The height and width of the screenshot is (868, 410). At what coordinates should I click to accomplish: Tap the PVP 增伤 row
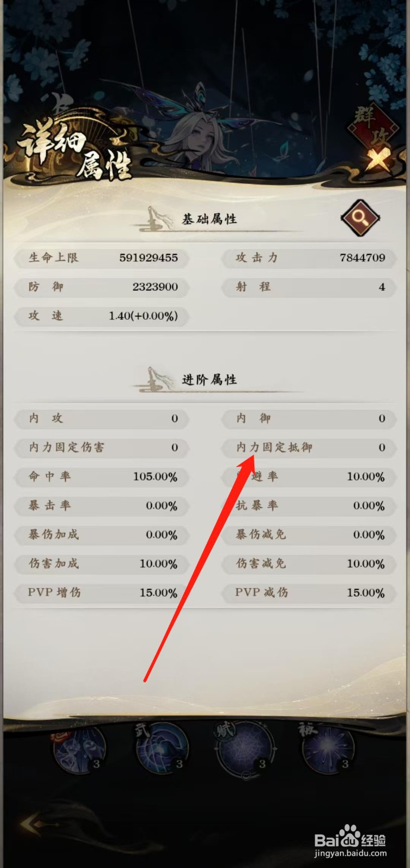101,593
